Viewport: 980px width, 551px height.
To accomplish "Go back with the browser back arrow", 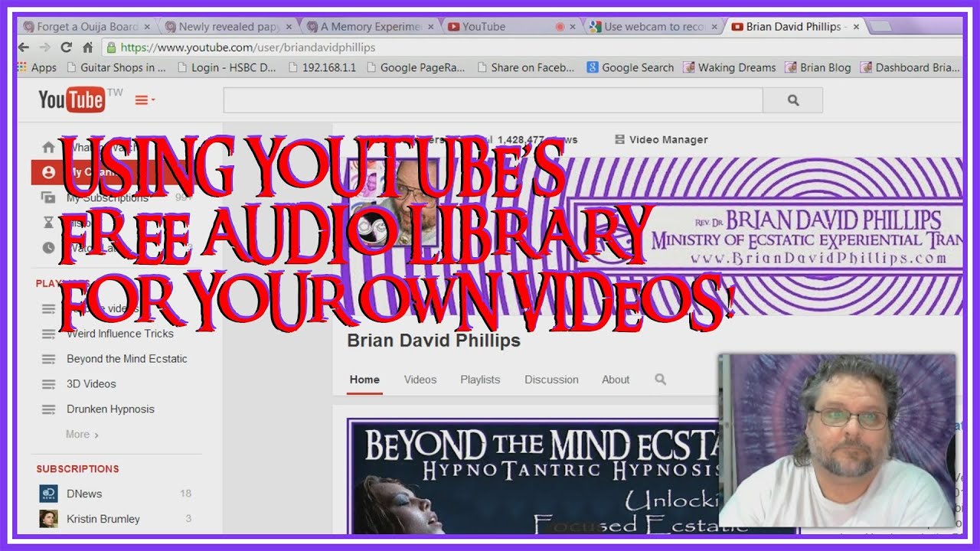I will coord(24,47).
